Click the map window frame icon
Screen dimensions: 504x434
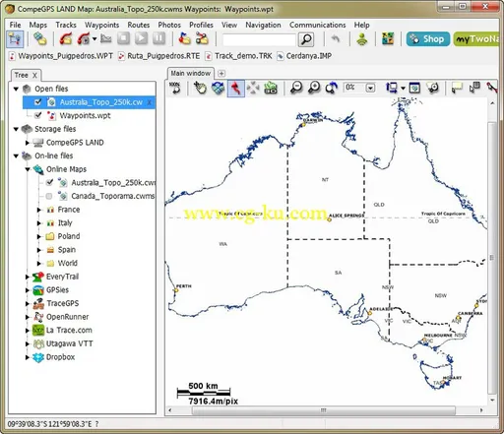(414, 88)
